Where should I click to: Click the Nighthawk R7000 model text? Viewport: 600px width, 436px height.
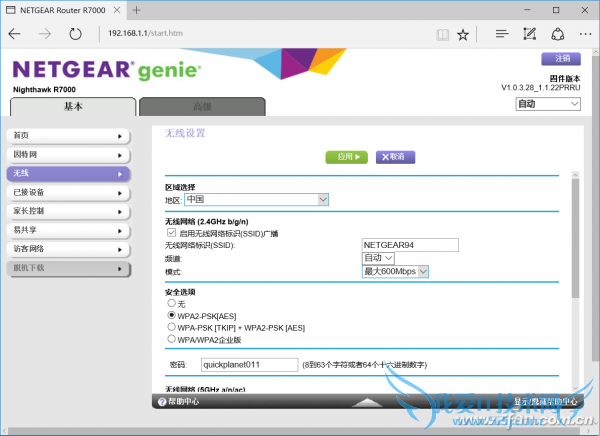tap(44, 90)
